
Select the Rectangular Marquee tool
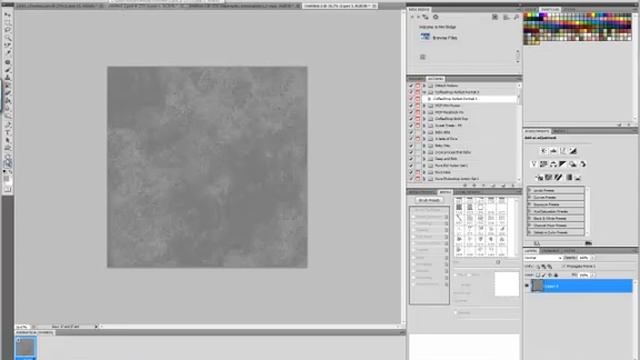(x=8, y=22)
